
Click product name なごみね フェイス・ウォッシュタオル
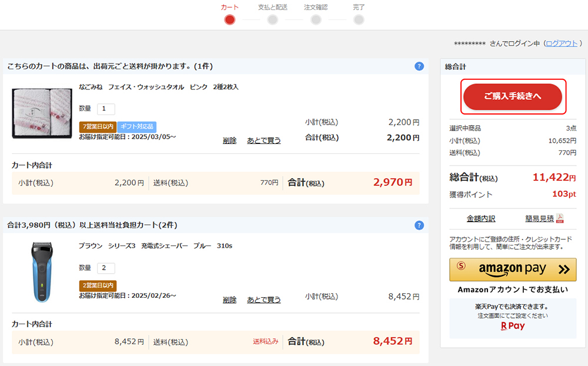[159, 87]
